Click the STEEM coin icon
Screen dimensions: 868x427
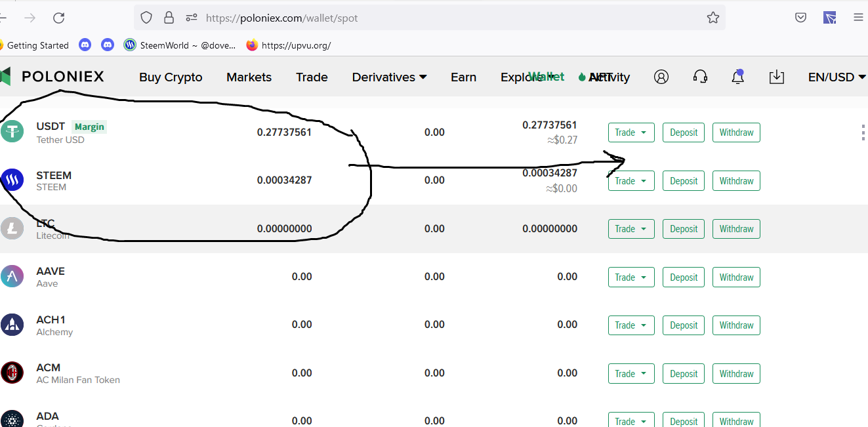click(x=12, y=180)
